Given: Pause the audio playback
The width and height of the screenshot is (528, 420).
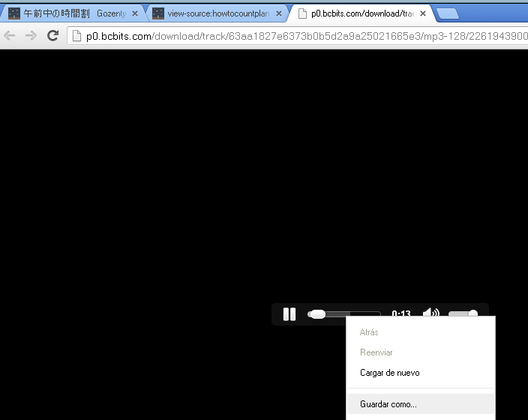Looking at the screenshot, I should 289,314.
